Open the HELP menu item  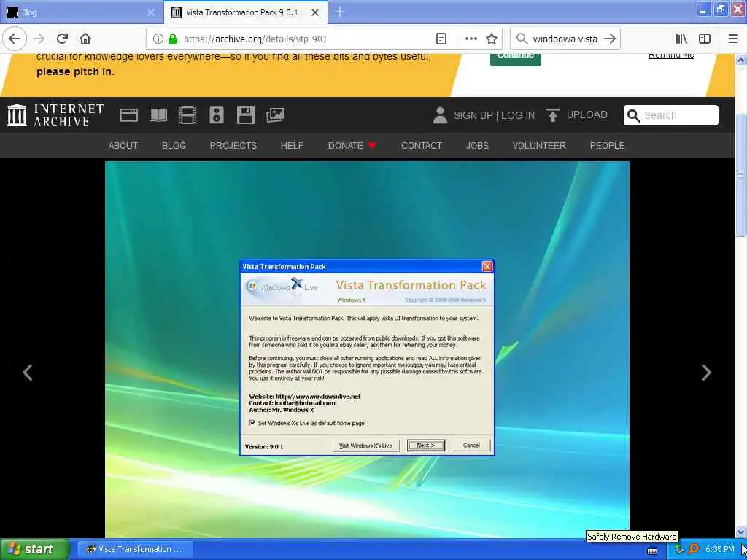(x=292, y=146)
